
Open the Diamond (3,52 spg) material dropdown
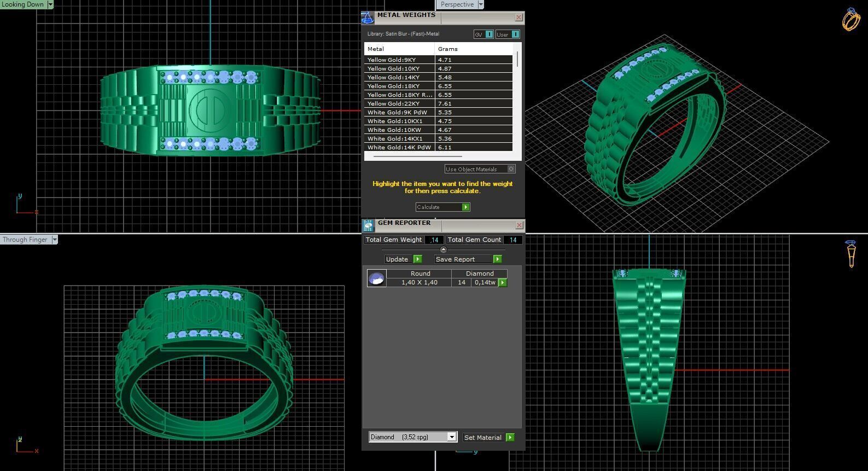[x=451, y=437]
